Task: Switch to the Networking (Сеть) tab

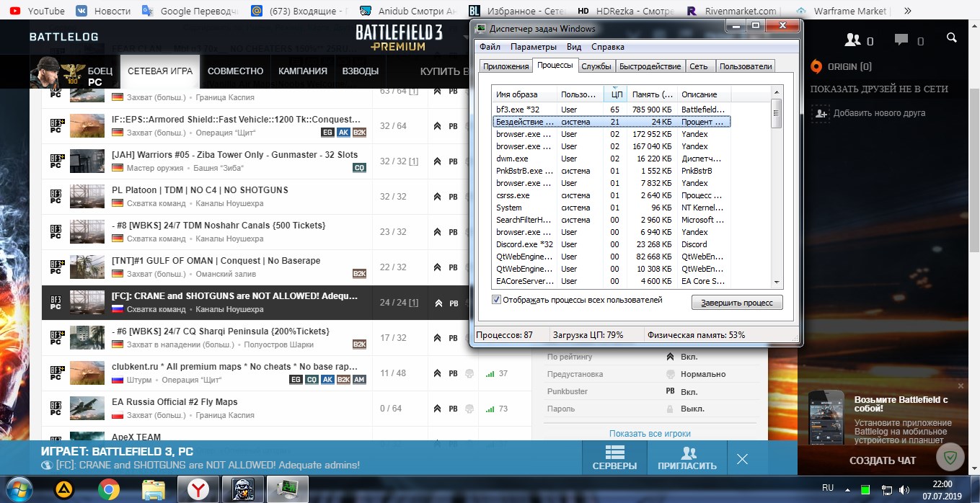Action: pyautogui.click(x=699, y=66)
